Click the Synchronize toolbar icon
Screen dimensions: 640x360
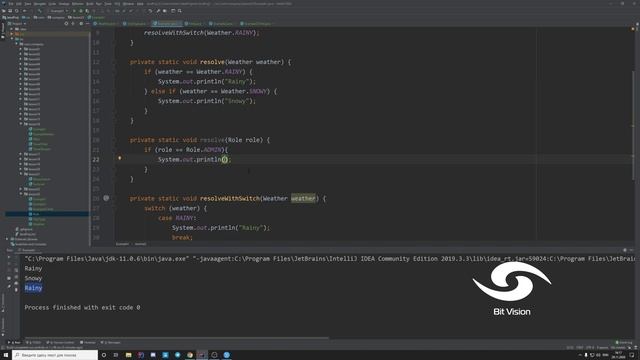point(17,11)
